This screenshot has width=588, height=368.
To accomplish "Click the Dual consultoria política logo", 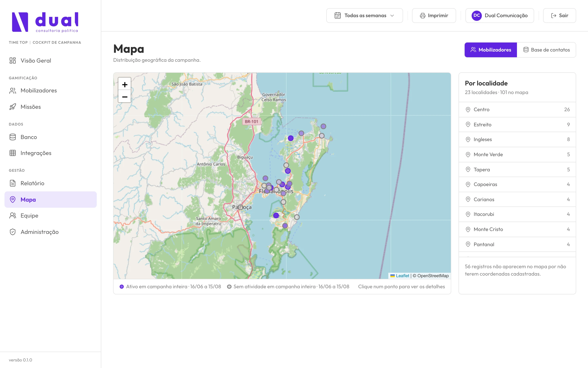I will tap(45, 22).
